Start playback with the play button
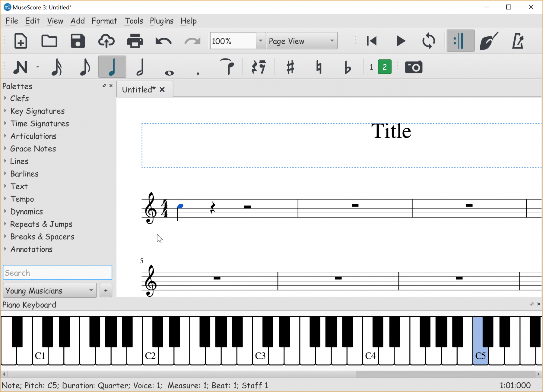The image size is (543, 392). click(400, 41)
